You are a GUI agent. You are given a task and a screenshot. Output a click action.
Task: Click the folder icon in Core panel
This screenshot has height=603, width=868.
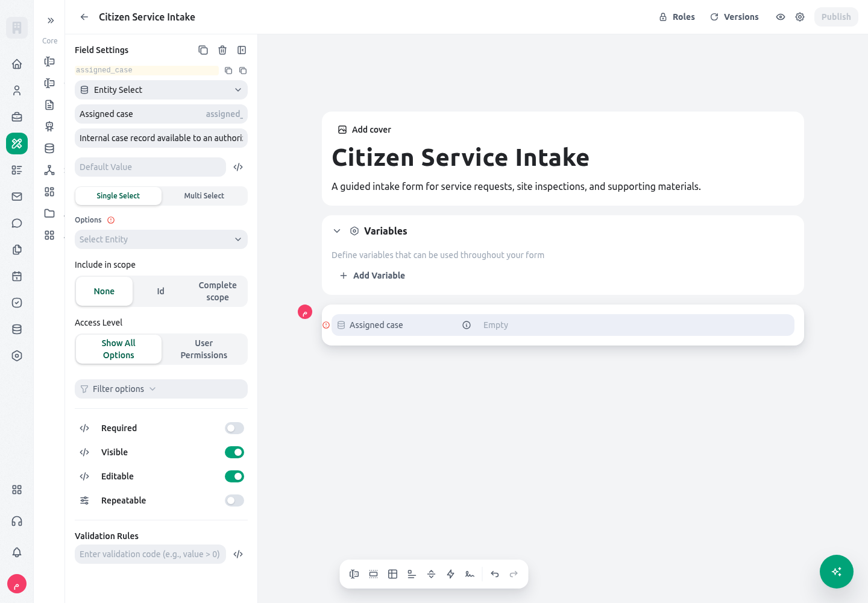[49, 213]
